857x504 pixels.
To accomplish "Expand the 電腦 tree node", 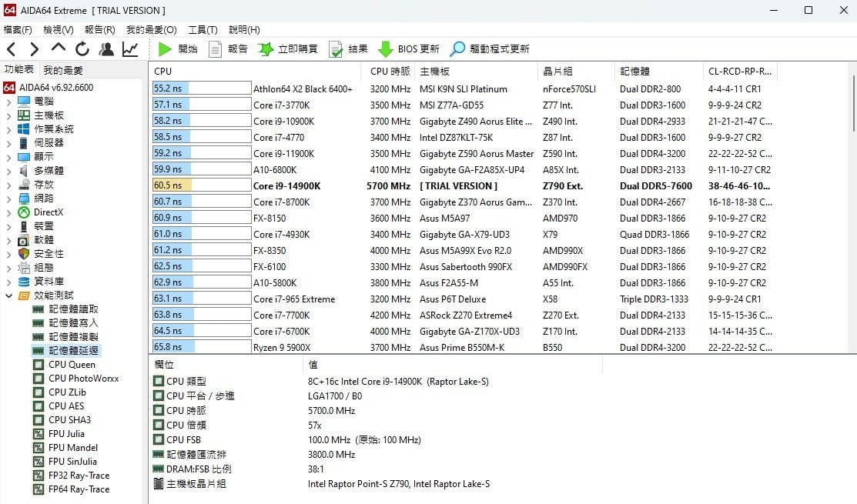I will [x=8, y=102].
